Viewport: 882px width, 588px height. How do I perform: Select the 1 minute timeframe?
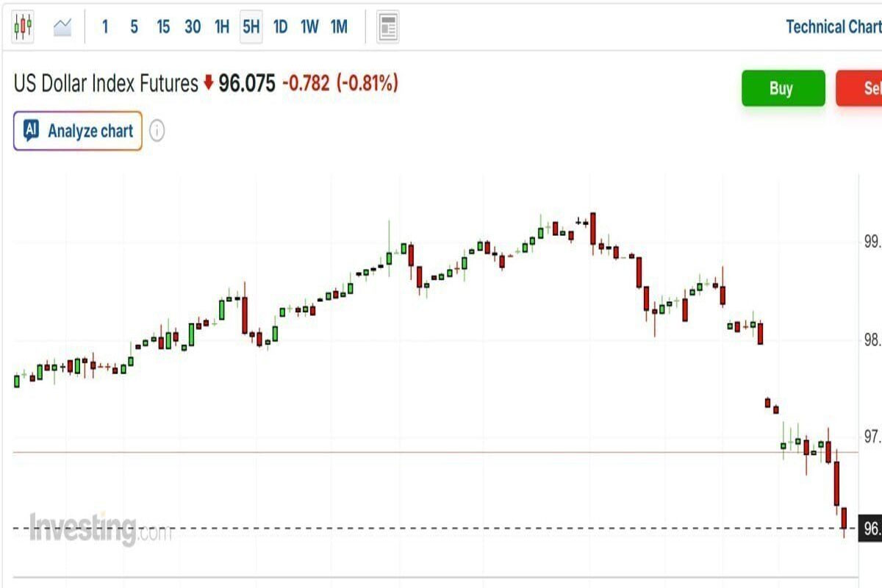pyautogui.click(x=105, y=27)
